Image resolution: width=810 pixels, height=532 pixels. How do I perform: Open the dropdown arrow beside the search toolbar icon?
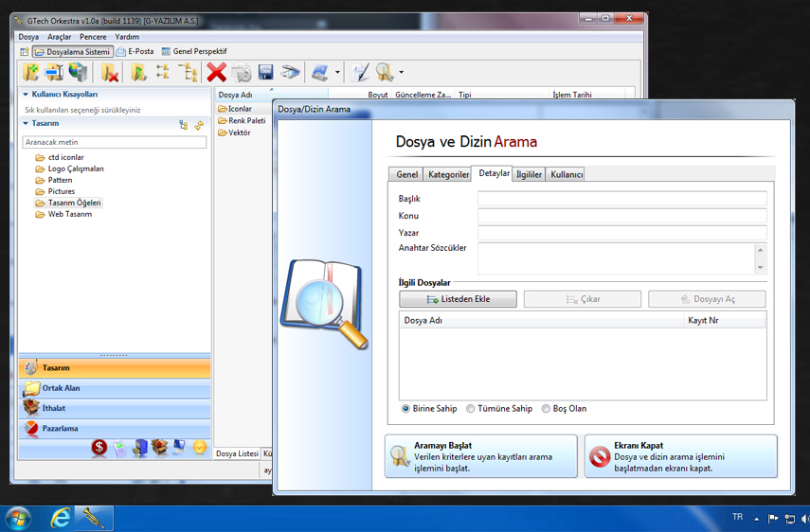(402, 73)
